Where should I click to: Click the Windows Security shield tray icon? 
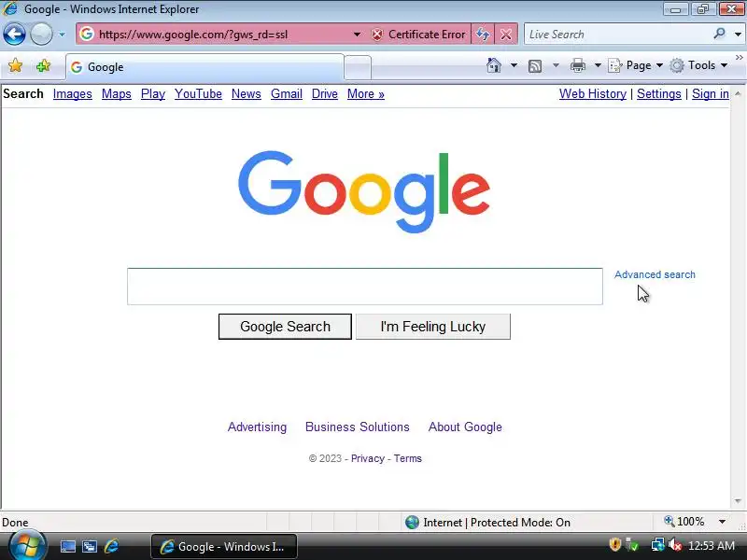click(615, 545)
